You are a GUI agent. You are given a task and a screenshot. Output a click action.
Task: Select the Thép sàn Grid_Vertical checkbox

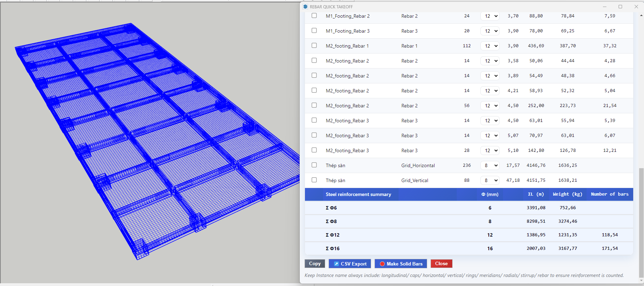pyautogui.click(x=314, y=180)
